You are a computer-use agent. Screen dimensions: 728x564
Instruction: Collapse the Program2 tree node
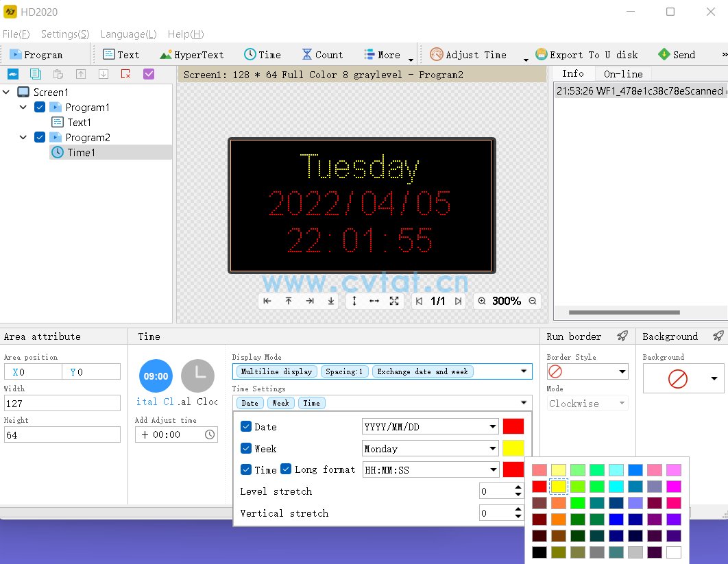pyautogui.click(x=23, y=138)
